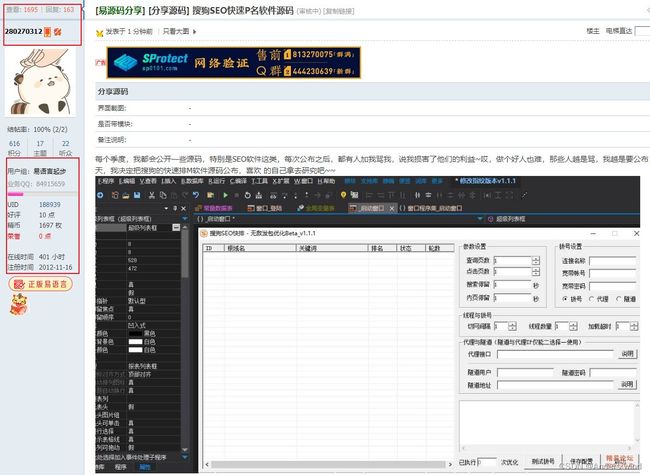Open the H.帮助 menu
This screenshot has height=475, width=650.
326,181
